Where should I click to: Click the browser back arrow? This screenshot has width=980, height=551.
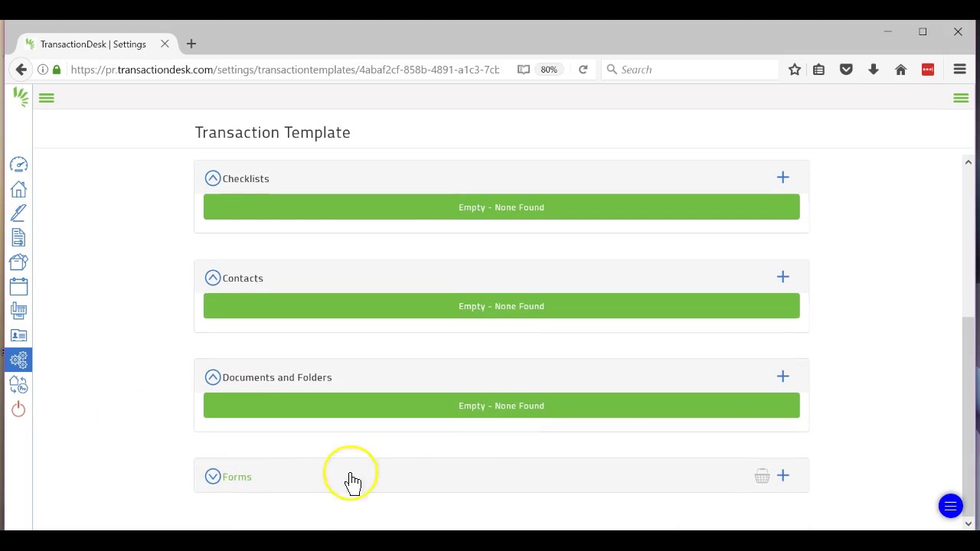tap(21, 70)
